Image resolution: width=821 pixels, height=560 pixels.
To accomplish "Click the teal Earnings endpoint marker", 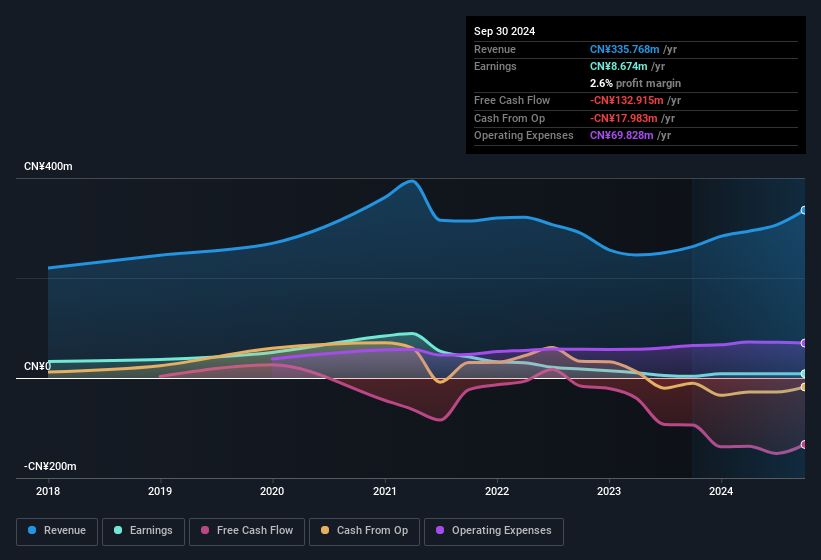I will click(804, 374).
